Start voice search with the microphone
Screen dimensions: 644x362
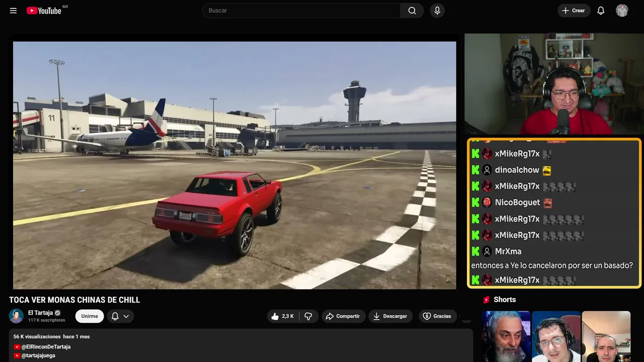[x=437, y=11]
